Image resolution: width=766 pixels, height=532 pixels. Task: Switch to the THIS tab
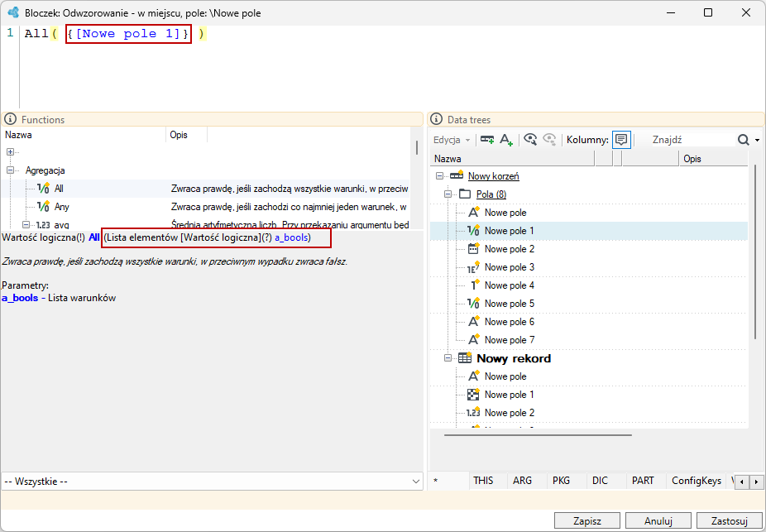pos(483,481)
